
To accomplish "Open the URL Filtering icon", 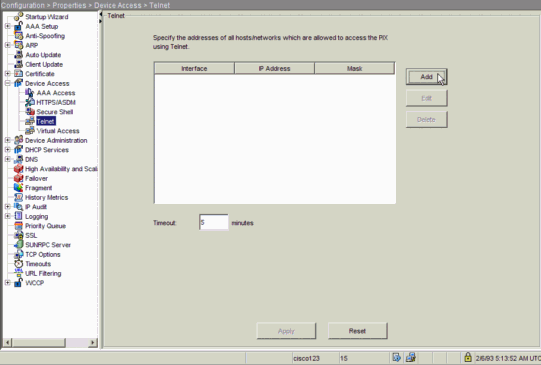I will click(x=19, y=273).
